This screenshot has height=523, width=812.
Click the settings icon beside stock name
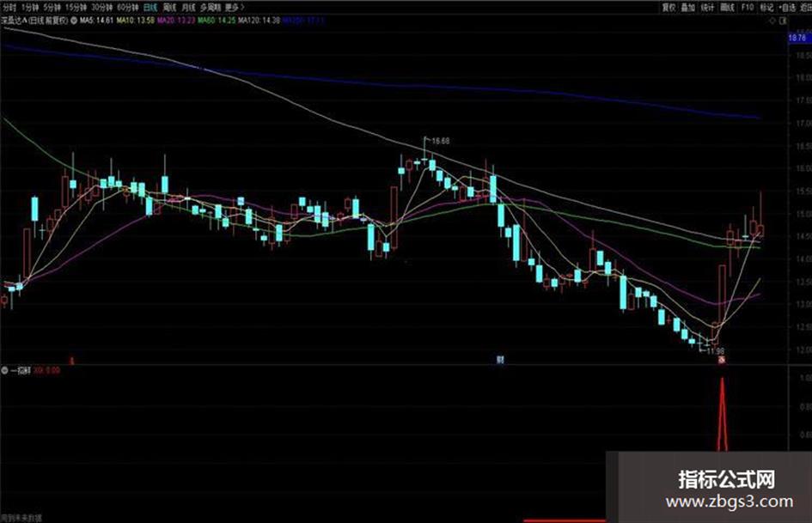click(x=74, y=21)
